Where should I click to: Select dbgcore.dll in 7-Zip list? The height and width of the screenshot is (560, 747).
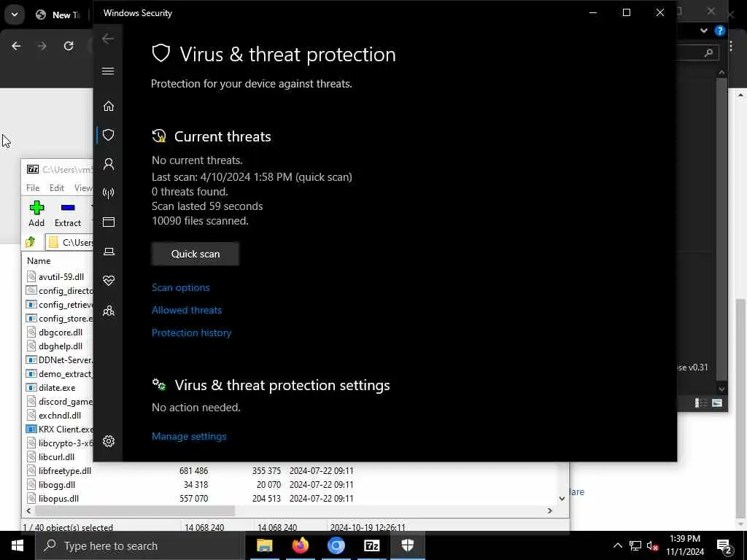click(x=60, y=332)
